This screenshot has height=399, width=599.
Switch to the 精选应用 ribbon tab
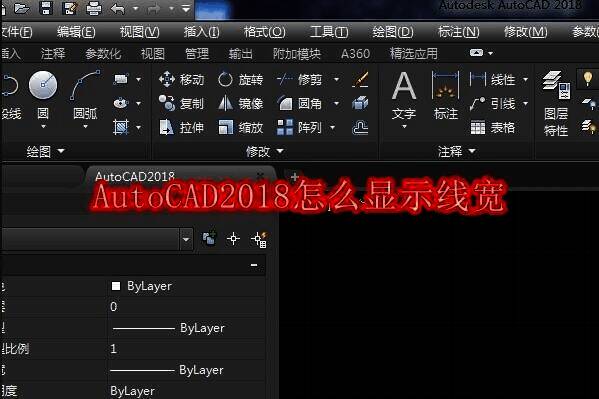(414, 54)
